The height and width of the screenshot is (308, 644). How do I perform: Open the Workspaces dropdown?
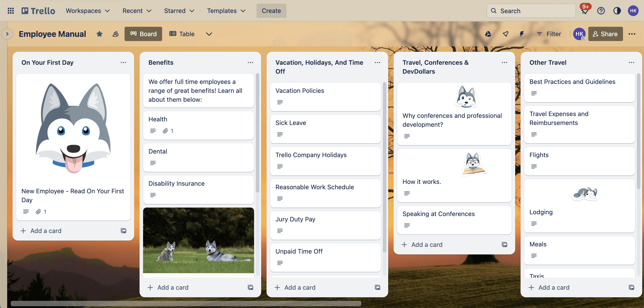click(88, 11)
